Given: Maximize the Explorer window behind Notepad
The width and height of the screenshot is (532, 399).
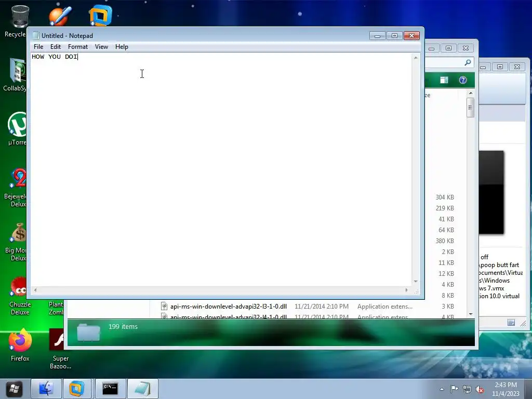Looking at the screenshot, I should pos(448,48).
